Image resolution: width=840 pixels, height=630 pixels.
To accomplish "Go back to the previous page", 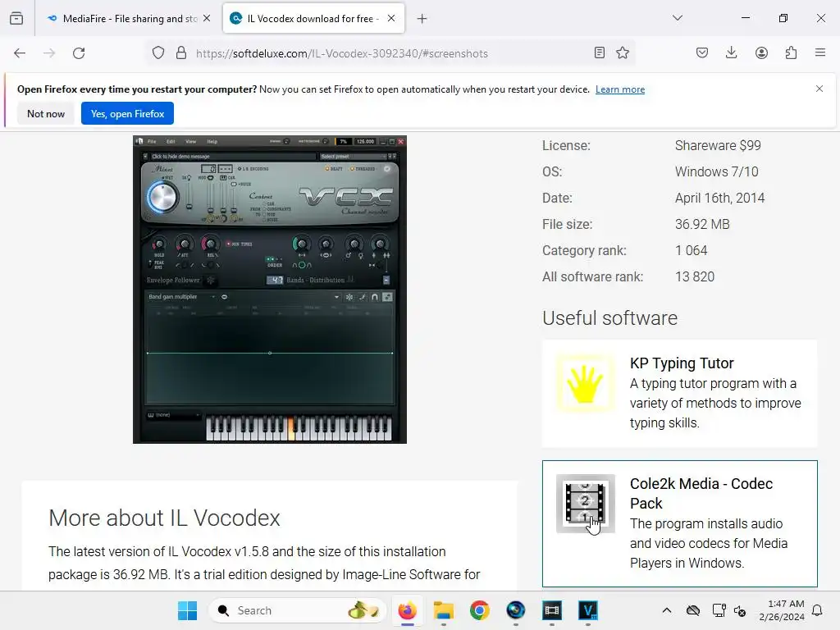I will [x=20, y=53].
